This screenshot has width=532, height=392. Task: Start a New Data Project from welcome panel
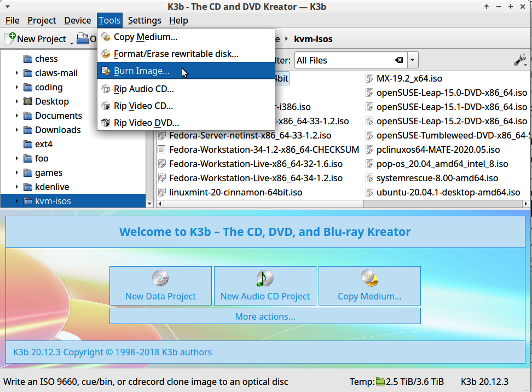point(160,286)
